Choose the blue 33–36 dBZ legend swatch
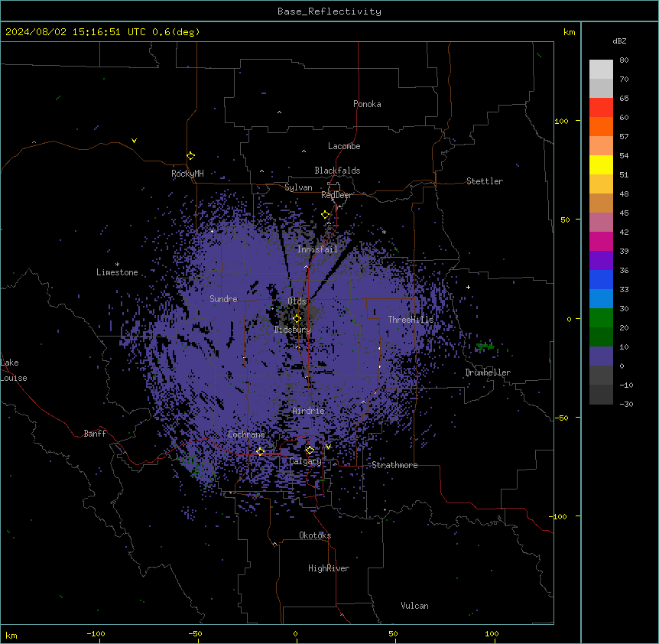Screen dimensions: 659x644 click(x=601, y=279)
